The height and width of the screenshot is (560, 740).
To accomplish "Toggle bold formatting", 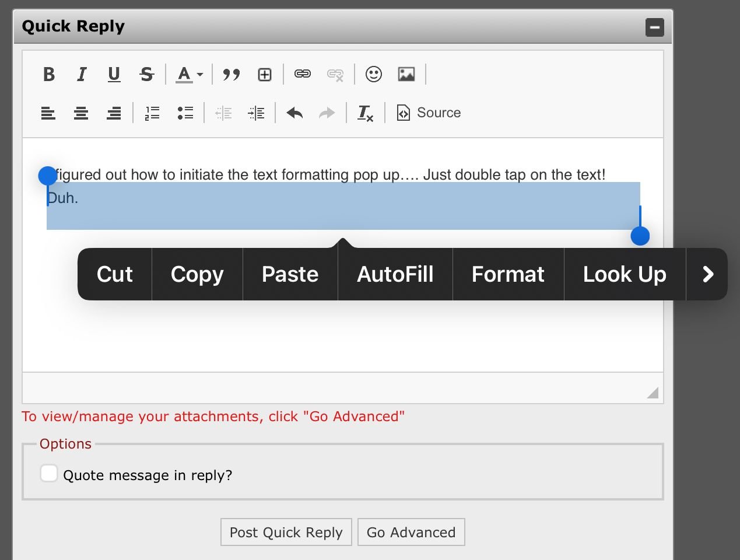I will point(49,74).
